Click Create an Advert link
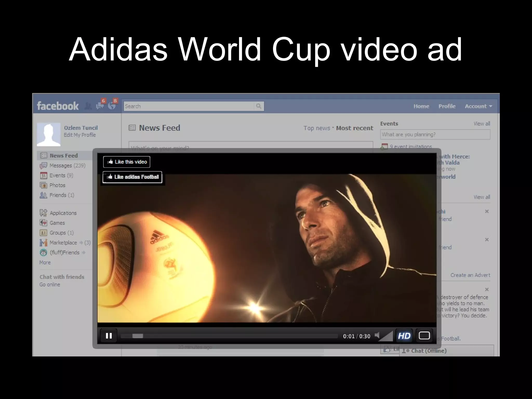The width and height of the screenshot is (532, 399). point(470,275)
